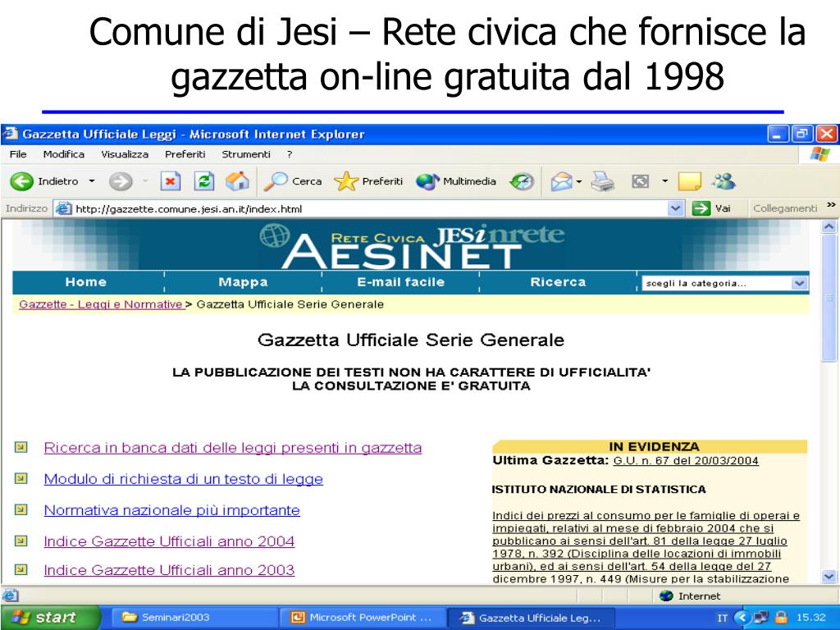Image resolution: width=840 pixels, height=630 pixels.
Task: Click the E-mail facile navigation tab
Action: pos(400,282)
